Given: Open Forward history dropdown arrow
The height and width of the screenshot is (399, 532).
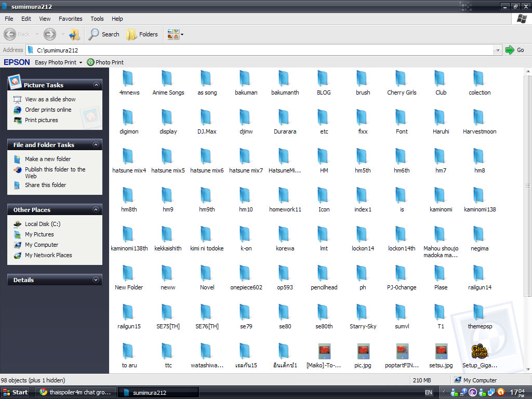Looking at the screenshot, I should tap(63, 34).
